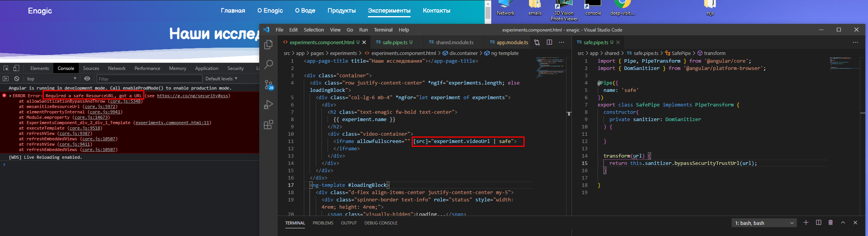868x236 pixels.
Task: Open More Actions menu of right editor group
Action: coord(855,42)
